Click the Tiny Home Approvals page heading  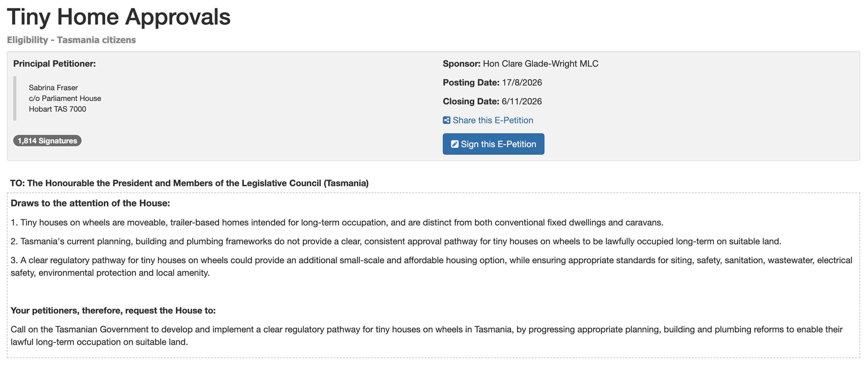(119, 17)
